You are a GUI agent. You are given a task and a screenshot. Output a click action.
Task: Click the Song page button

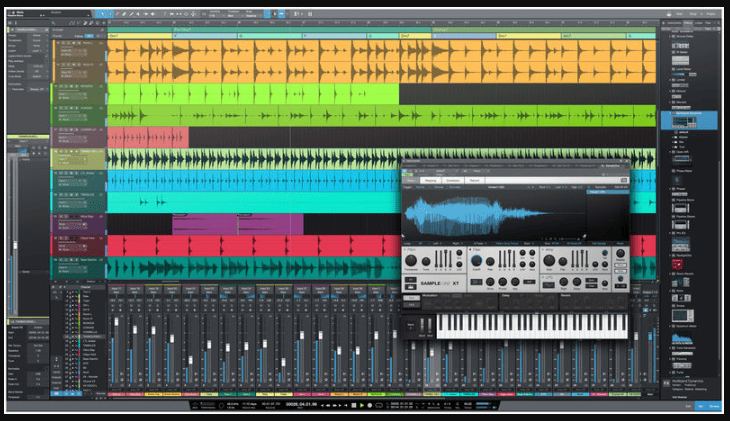pyautogui.click(x=693, y=14)
